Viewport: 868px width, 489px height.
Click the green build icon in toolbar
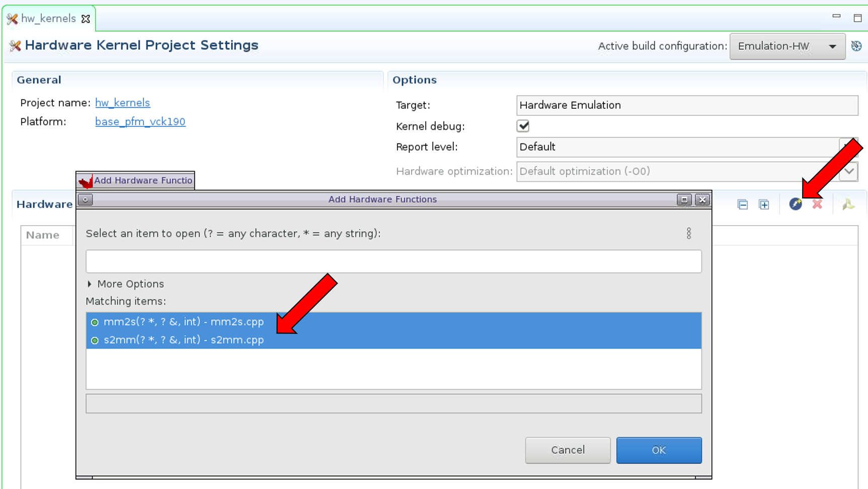pos(848,204)
